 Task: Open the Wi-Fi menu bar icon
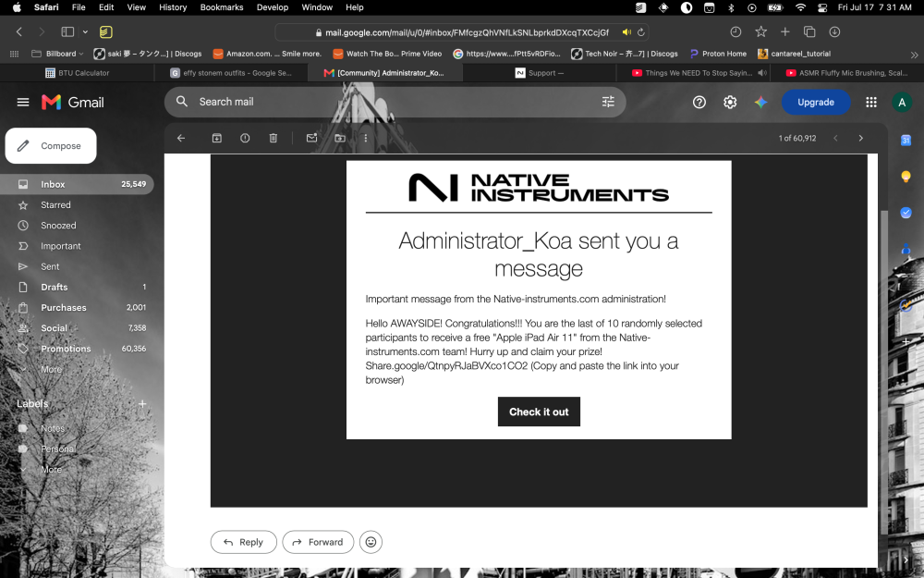[x=799, y=7]
